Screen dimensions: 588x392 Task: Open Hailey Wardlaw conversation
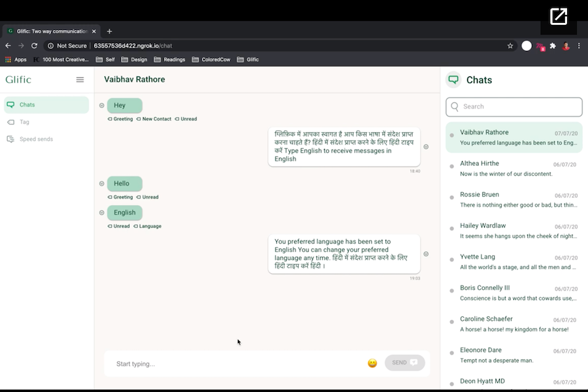pyautogui.click(x=514, y=231)
